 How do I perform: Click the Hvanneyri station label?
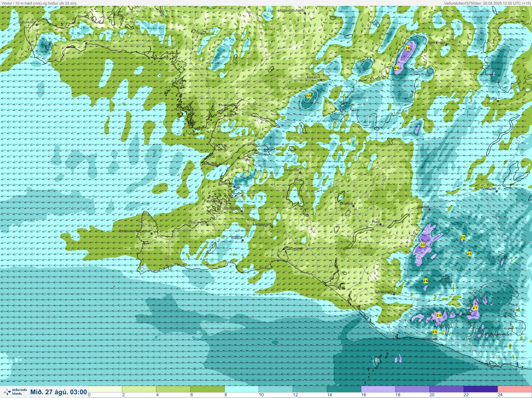point(228,106)
